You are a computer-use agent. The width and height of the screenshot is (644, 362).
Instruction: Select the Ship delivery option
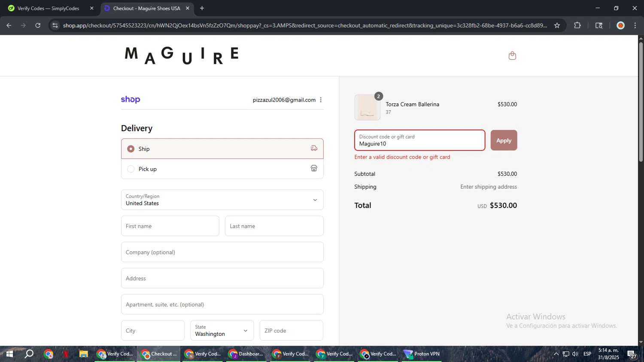pos(222,148)
